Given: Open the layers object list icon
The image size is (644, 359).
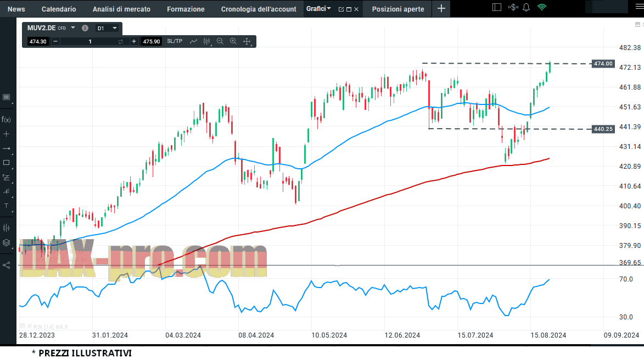Looking at the screenshot, I should [x=6, y=242].
